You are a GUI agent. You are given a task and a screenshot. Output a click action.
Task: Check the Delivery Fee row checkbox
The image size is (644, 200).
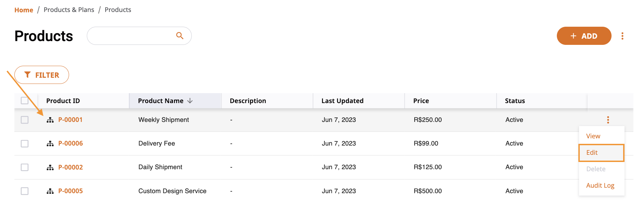[x=25, y=143]
